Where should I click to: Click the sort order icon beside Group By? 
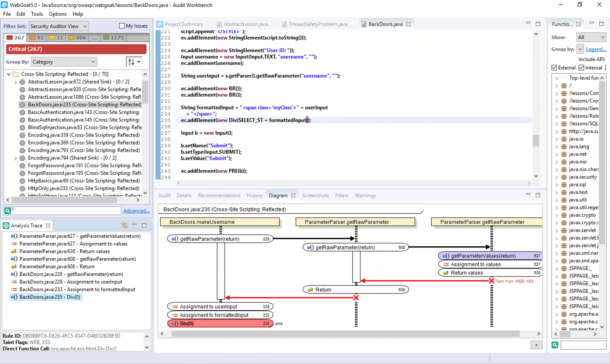tap(131, 62)
